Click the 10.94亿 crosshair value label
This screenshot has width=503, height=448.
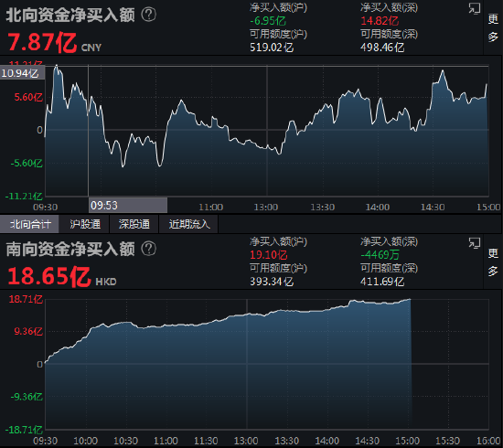pyautogui.click(x=22, y=73)
